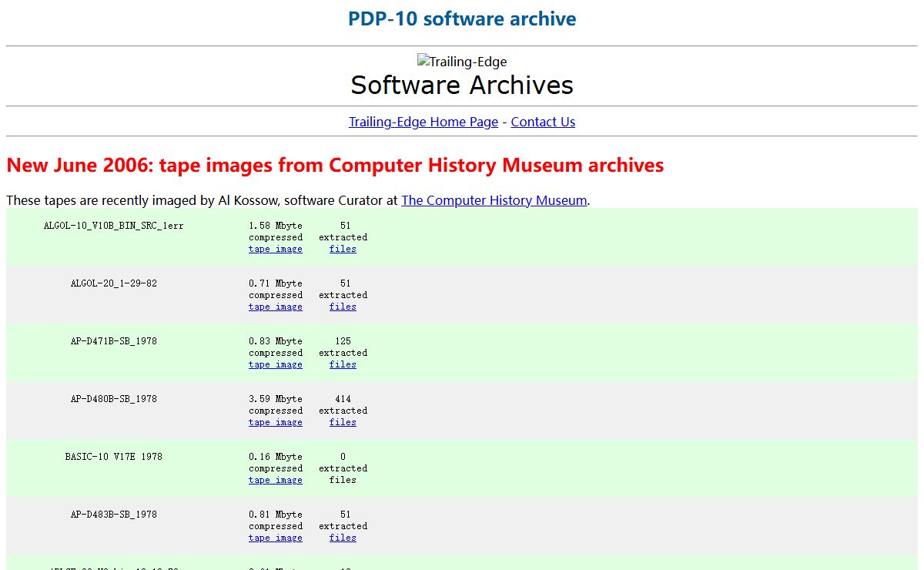Download tape image for ALGOL-20_1-29-82

[x=276, y=307]
